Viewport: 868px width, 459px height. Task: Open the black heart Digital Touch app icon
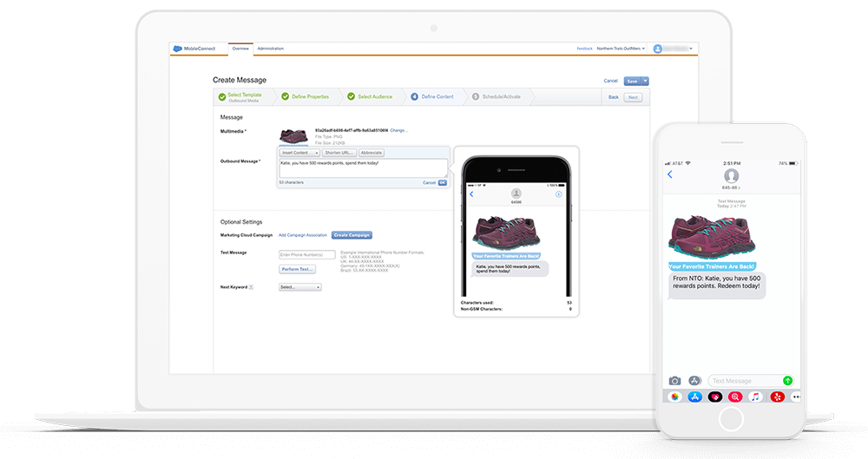[x=715, y=397]
